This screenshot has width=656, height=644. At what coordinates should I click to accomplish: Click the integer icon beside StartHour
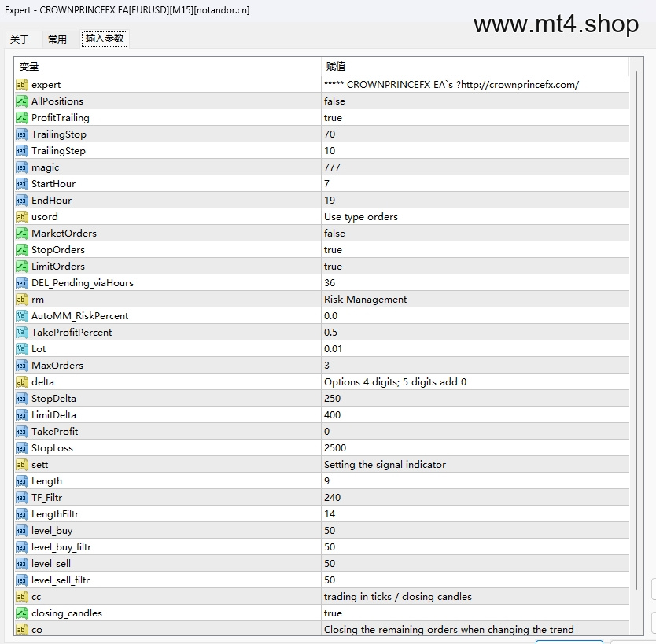(x=22, y=184)
